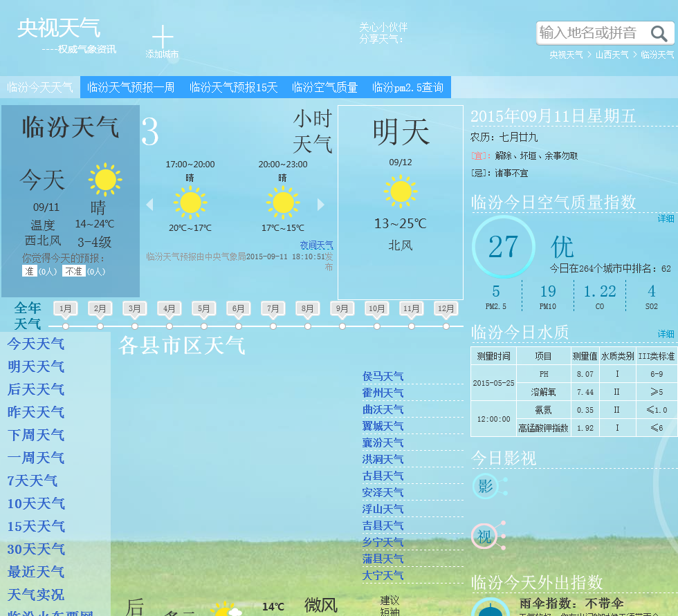Open 后天天气 in the sidebar
The width and height of the screenshot is (678, 616).
coord(36,390)
